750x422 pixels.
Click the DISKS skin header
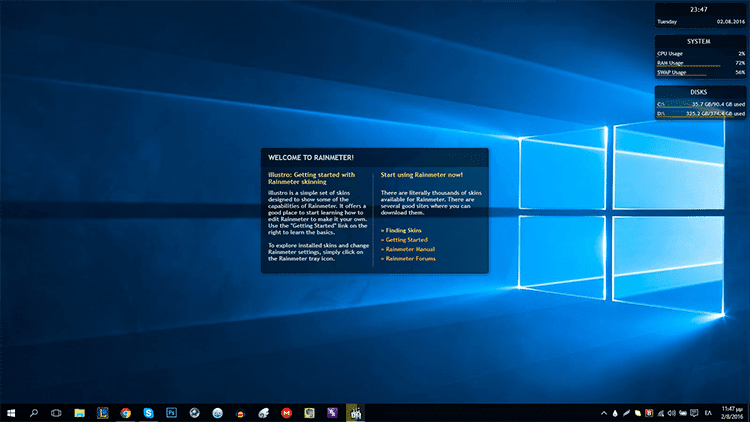point(699,92)
